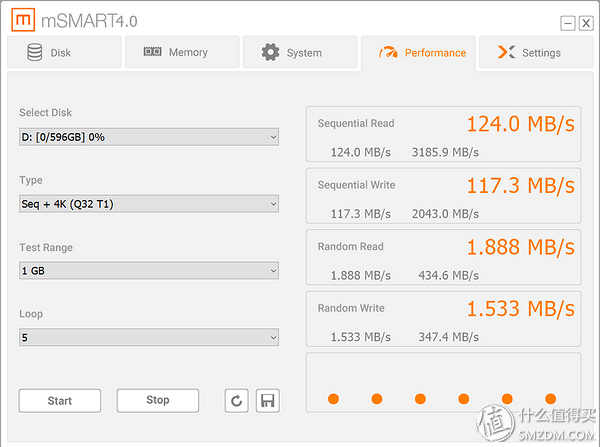Click the Settings tools icon

point(506,52)
